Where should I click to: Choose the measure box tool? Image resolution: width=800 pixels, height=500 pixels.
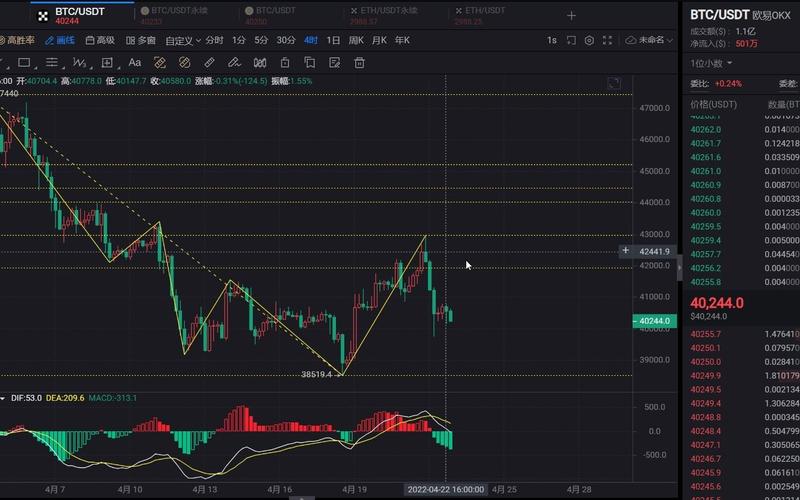pos(107,63)
